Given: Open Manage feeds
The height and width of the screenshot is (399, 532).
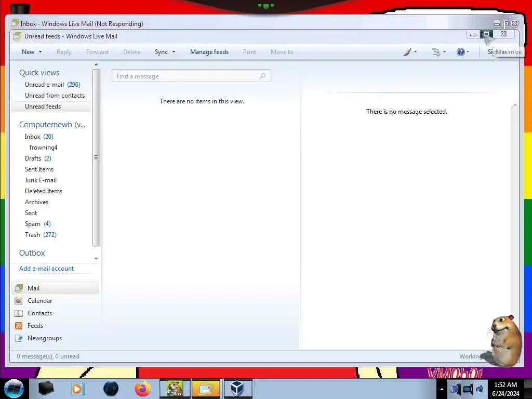Looking at the screenshot, I should pos(209,52).
